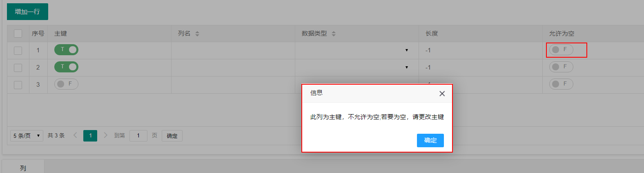The image size is (644, 173).
Task: Click the page number jump input field
Action: tap(138, 136)
